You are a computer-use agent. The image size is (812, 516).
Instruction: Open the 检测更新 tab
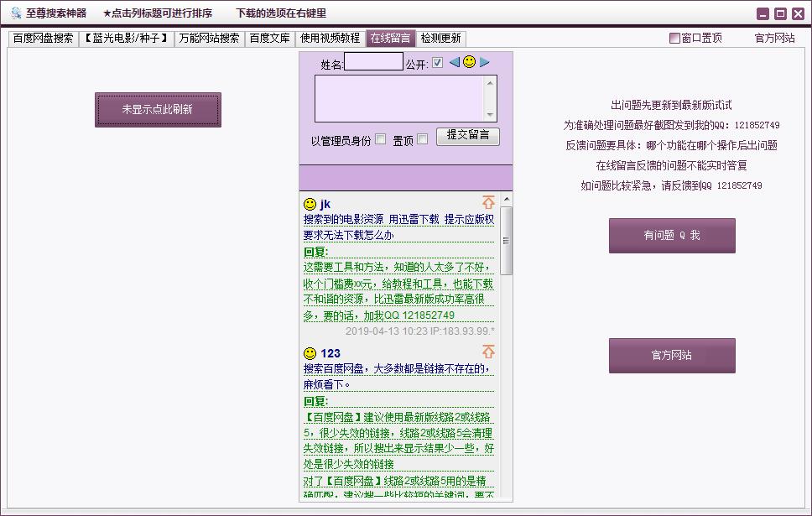pyautogui.click(x=442, y=37)
